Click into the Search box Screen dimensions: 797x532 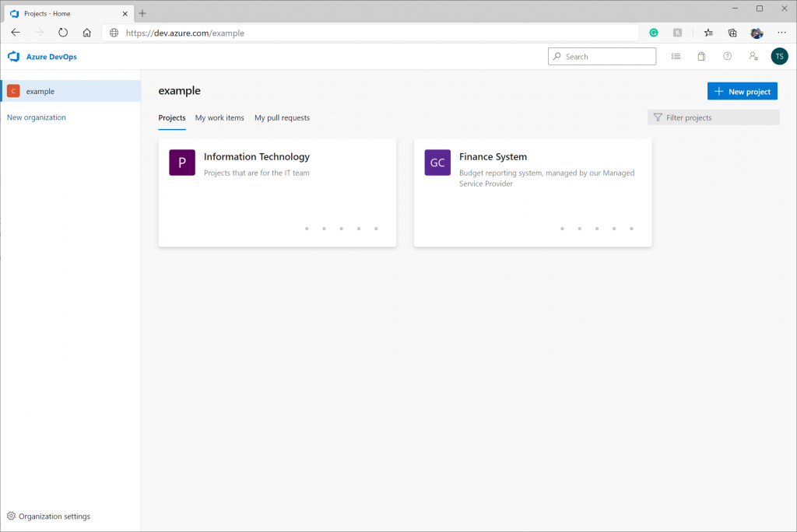[602, 57]
